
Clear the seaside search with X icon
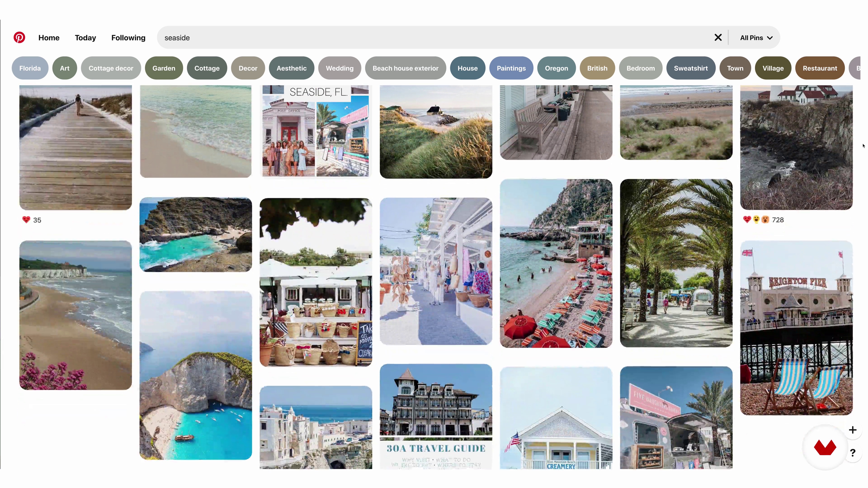[718, 37]
